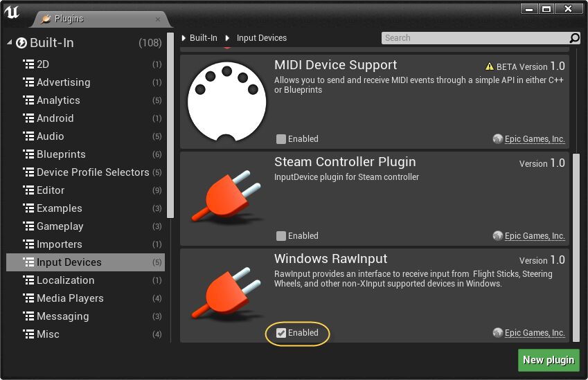Click the Steam Controller Plugin plug icon
Viewport: 588px width, 380px height.
tap(226, 199)
